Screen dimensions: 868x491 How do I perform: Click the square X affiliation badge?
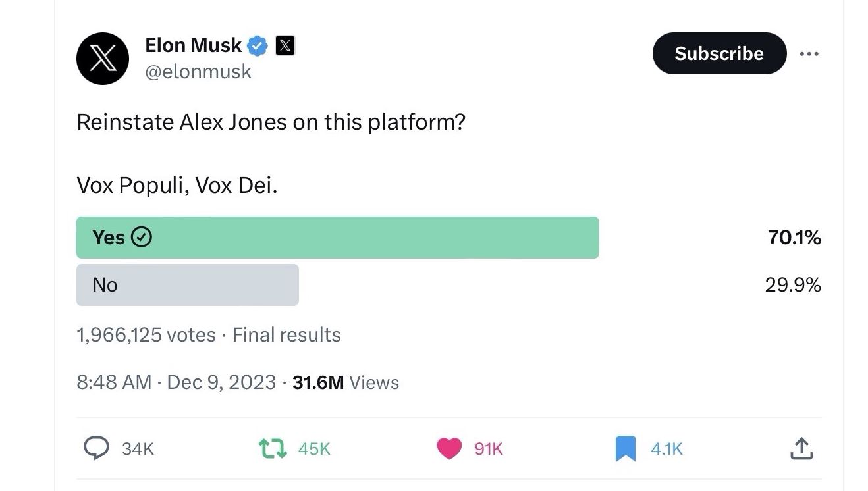(285, 45)
